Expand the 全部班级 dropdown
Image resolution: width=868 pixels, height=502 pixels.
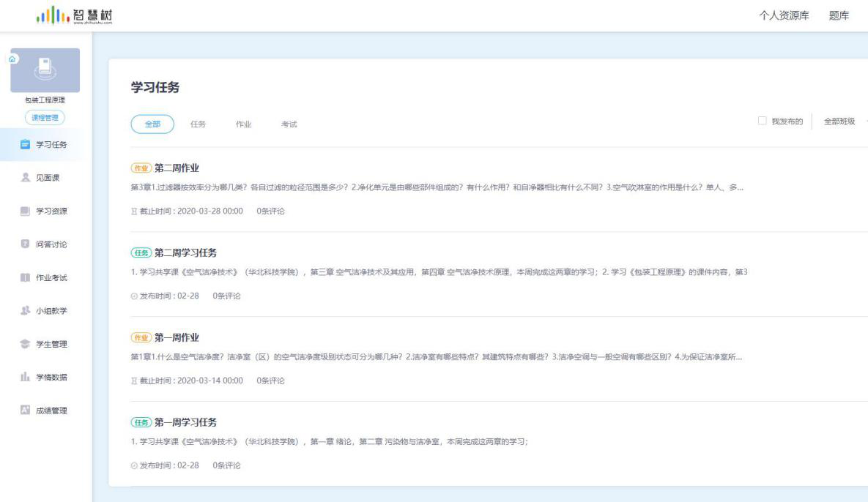pos(843,121)
